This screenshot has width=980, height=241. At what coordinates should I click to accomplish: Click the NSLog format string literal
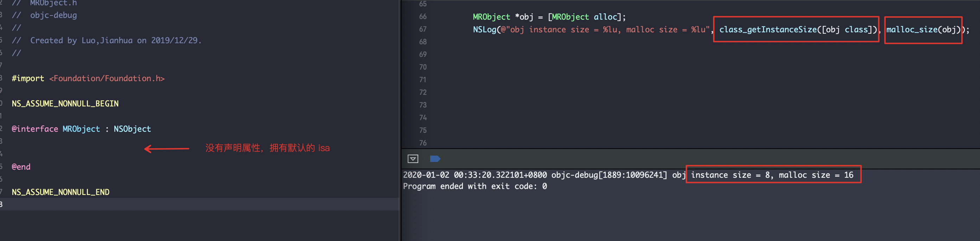point(605,29)
